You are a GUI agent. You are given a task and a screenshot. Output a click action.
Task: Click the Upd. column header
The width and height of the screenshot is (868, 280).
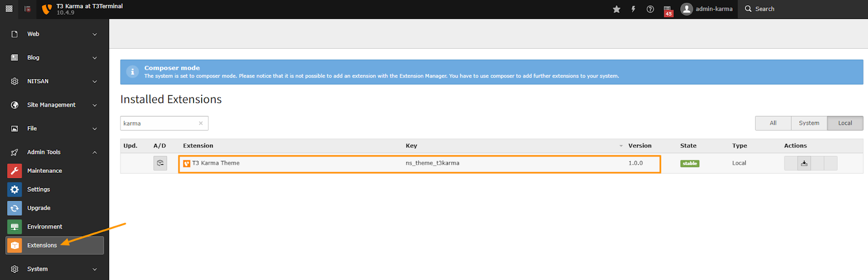tap(130, 146)
